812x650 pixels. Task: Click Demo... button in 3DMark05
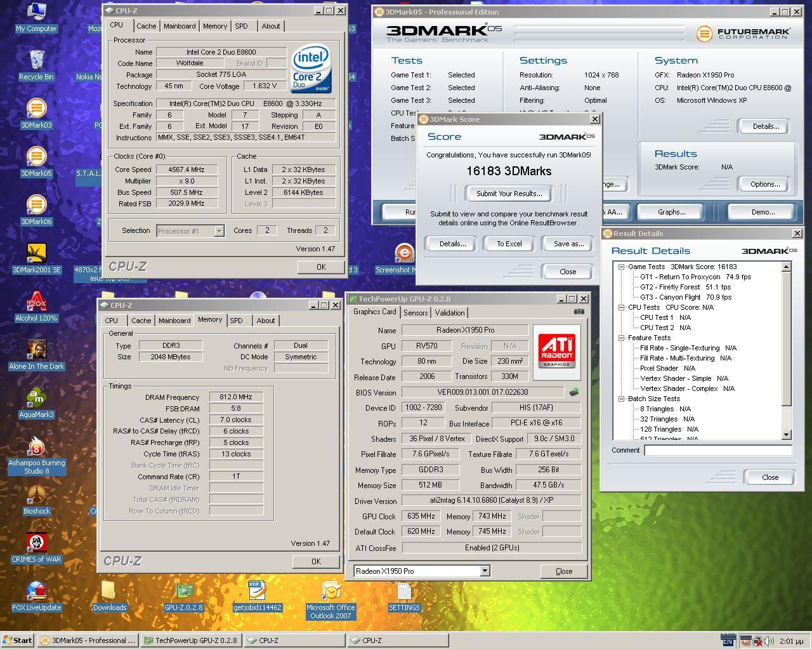pyautogui.click(x=763, y=212)
